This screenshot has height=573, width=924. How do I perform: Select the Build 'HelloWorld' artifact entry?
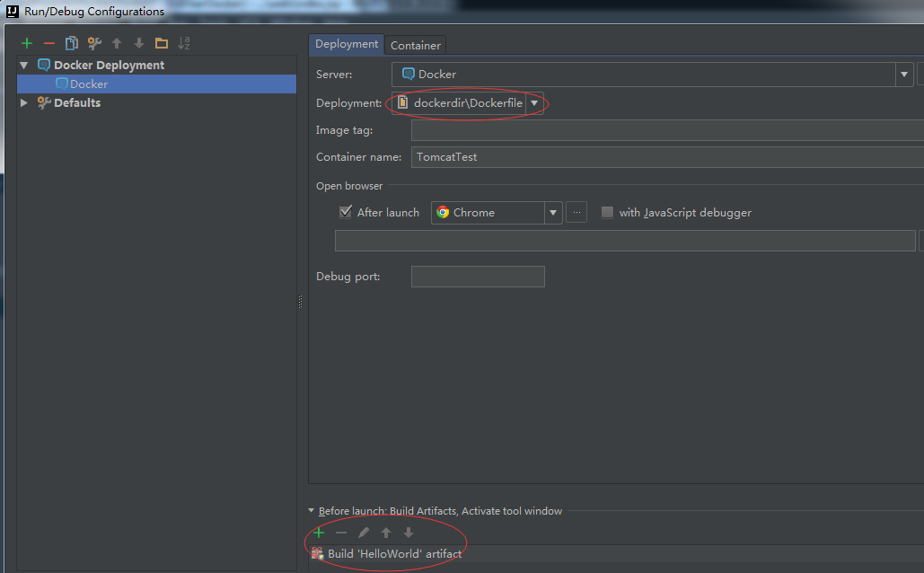pyautogui.click(x=616, y=554)
